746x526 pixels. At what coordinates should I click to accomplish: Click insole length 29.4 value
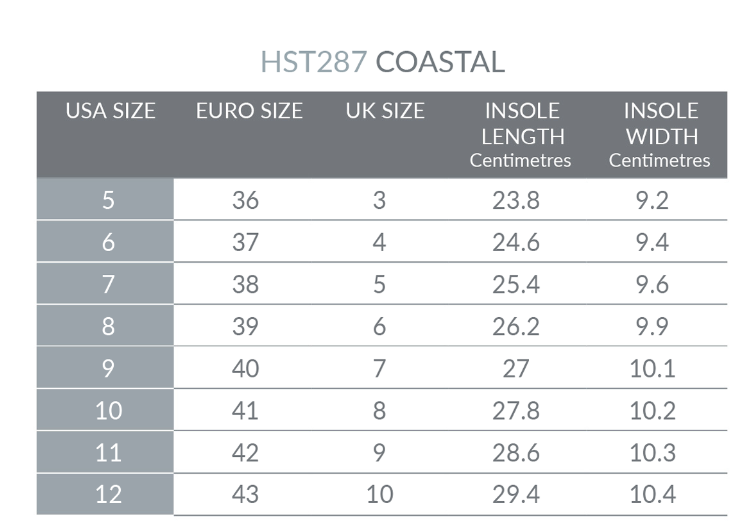(x=516, y=494)
